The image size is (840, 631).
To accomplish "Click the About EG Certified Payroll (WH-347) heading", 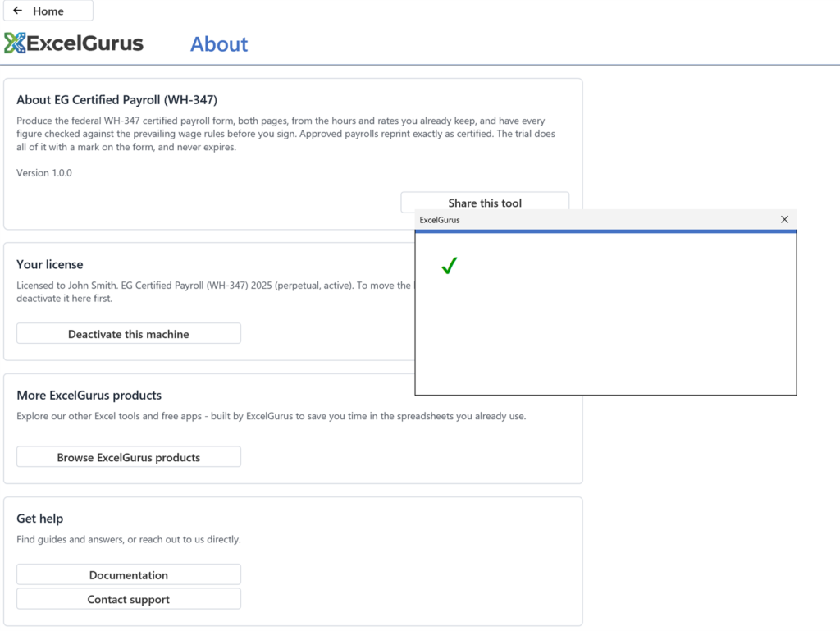I will coord(116,99).
